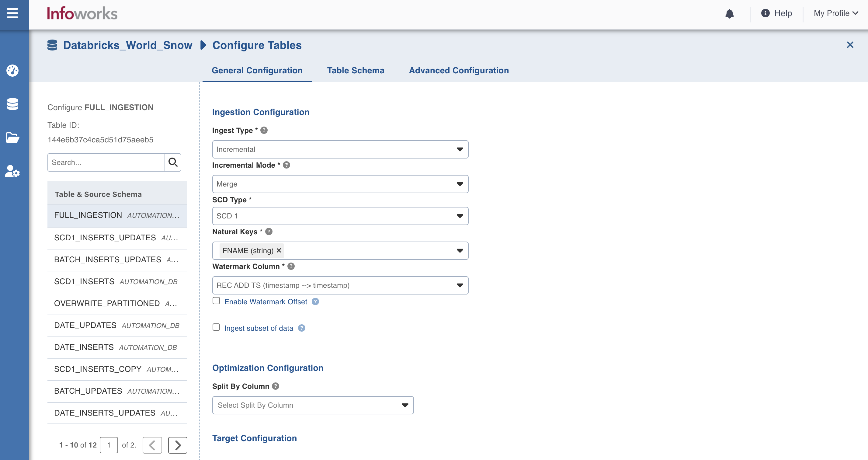The height and width of the screenshot is (460, 868).
Task: Click Table ID value 144e6b37c4ca5d51d75aeeb5
Action: coord(100,140)
